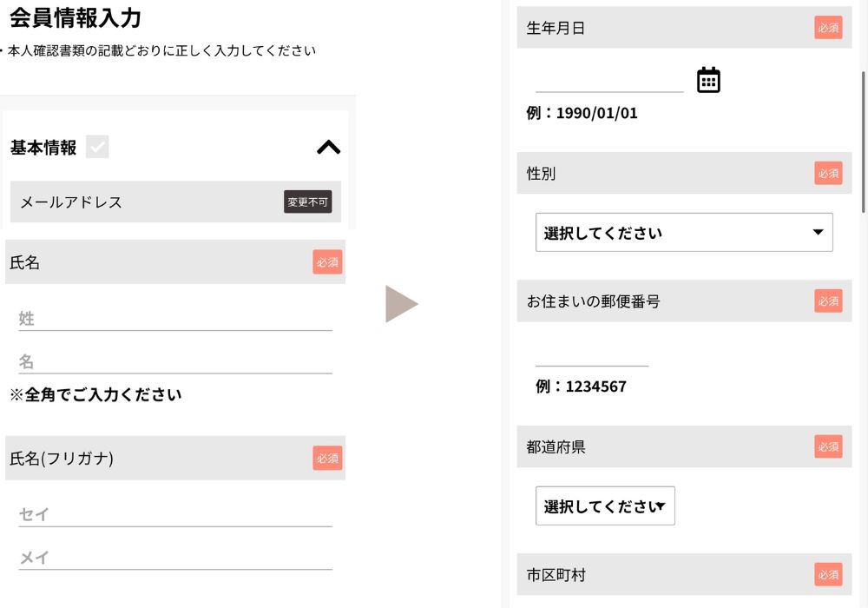
Task: Click the gray right-pointing arrow in center
Action: (x=401, y=304)
